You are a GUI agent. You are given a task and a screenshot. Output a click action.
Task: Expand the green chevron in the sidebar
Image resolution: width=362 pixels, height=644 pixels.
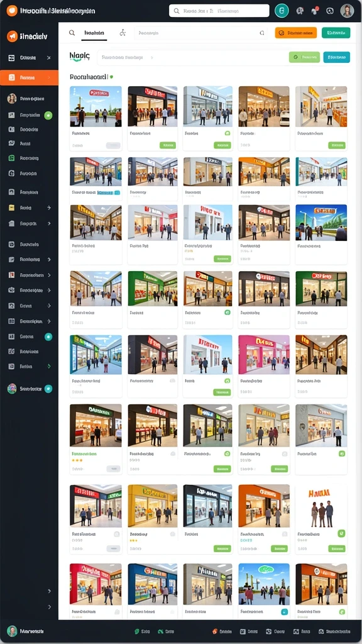click(x=49, y=366)
